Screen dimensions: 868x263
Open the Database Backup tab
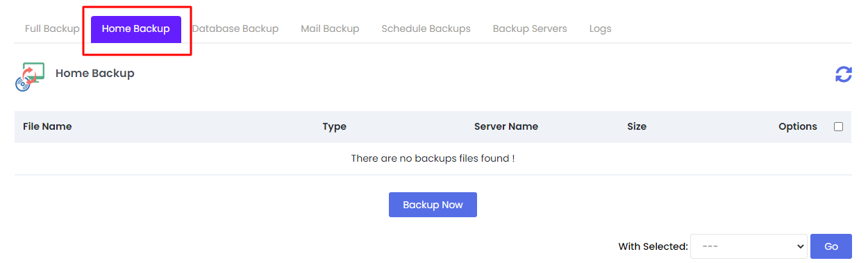click(235, 29)
